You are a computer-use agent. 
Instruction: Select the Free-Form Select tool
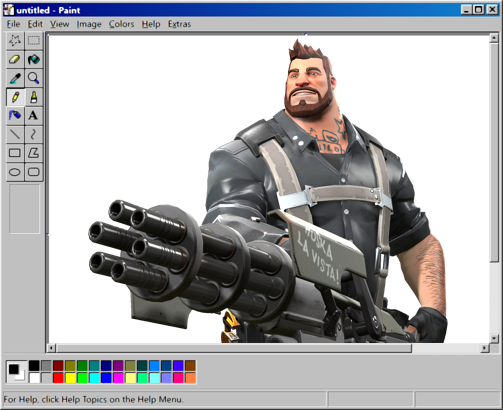15,41
